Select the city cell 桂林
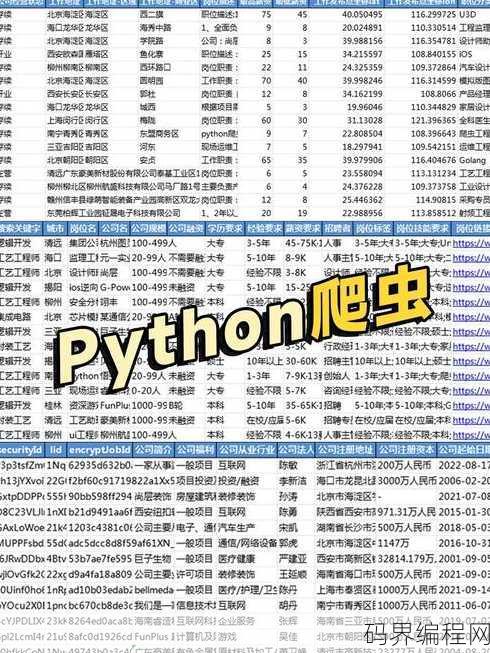 53,406
